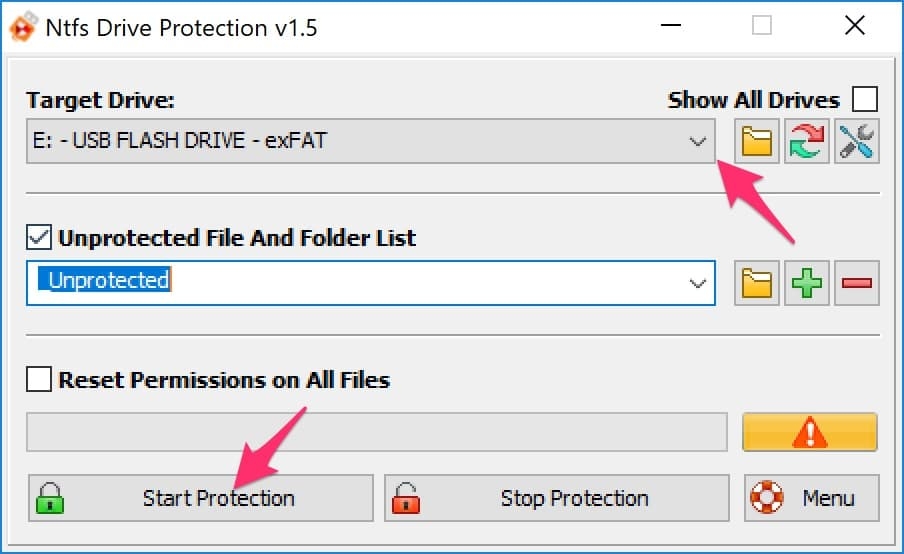This screenshot has height=554, width=904.
Task: Click Stop Protection button
Action: coord(556,498)
